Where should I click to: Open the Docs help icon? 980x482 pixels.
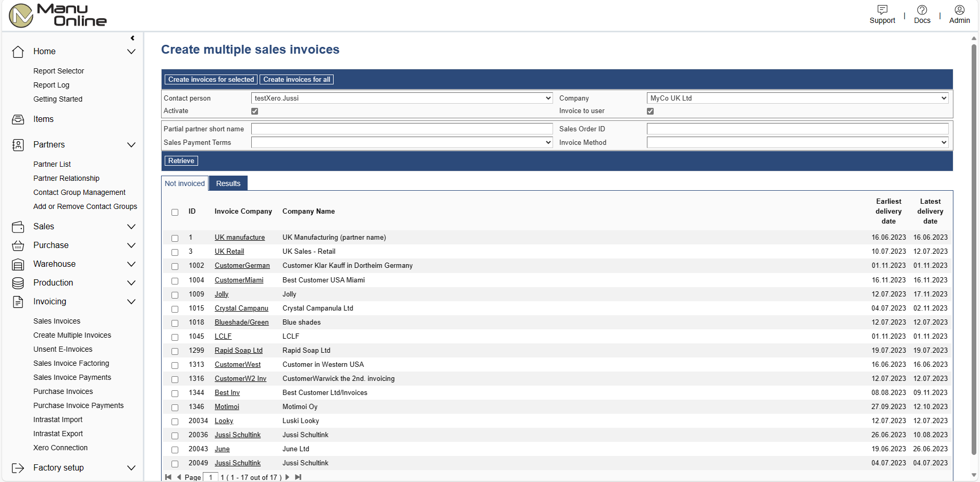click(x=922, y=10)
